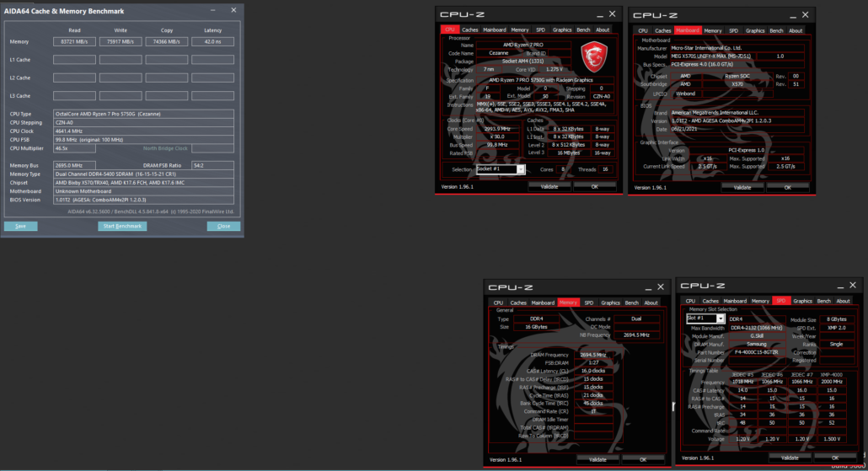Select Graphics tab in memory timings window
Screen dimensions: 868x471
click(610, 302)
